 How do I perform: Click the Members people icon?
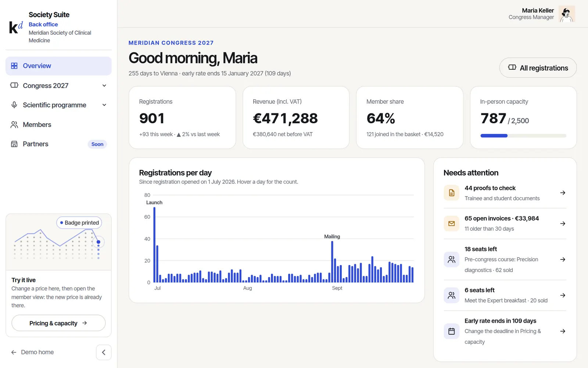(14, 125)
